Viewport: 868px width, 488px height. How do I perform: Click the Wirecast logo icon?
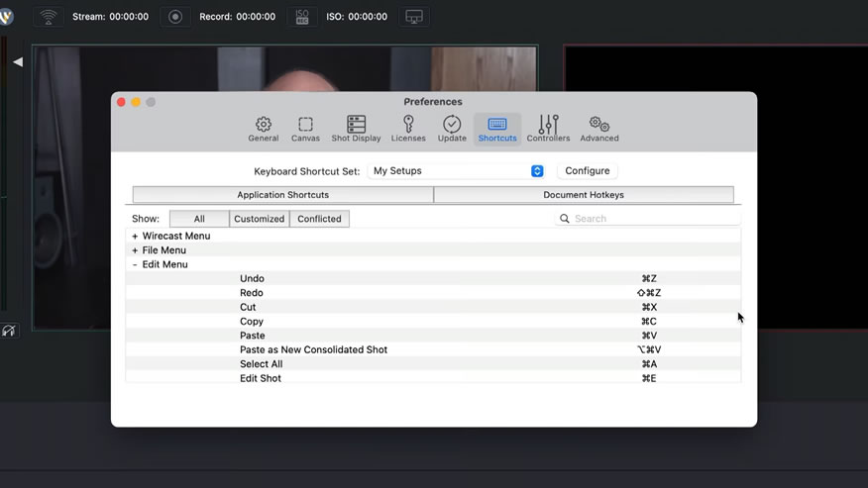(6, 17)
